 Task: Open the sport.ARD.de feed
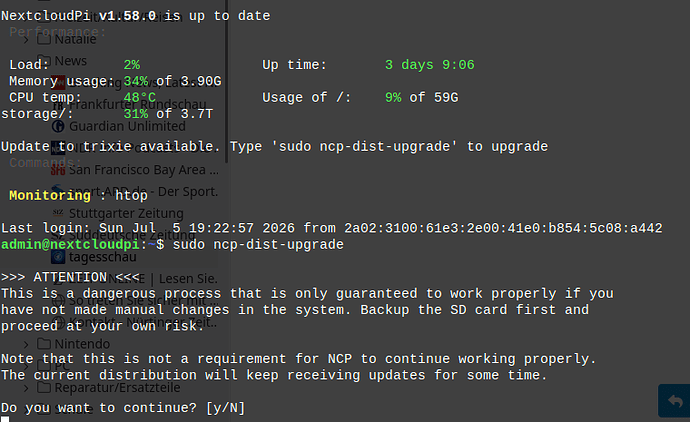[143, 192]
